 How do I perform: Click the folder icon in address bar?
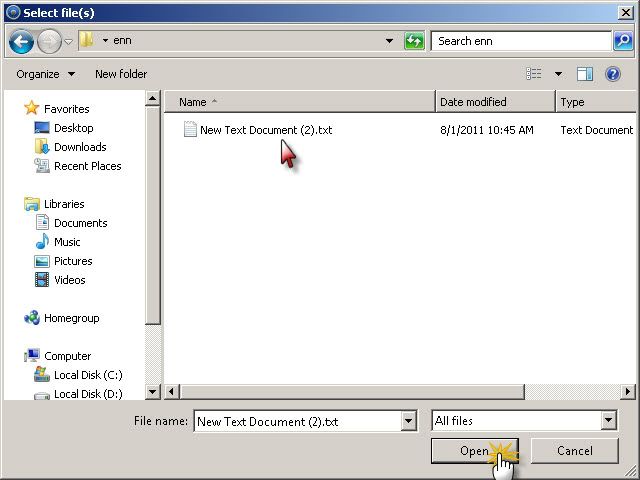86,40
